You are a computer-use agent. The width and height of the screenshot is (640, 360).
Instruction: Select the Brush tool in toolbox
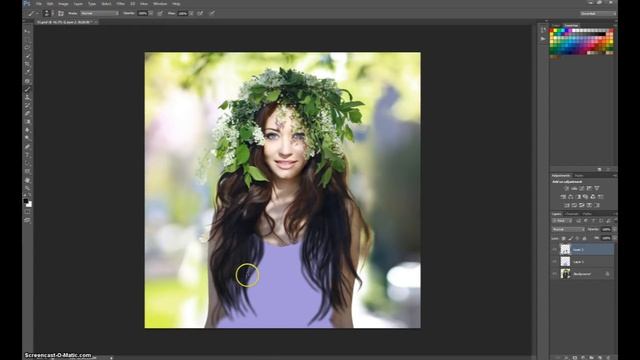click(x=27, y=89)
